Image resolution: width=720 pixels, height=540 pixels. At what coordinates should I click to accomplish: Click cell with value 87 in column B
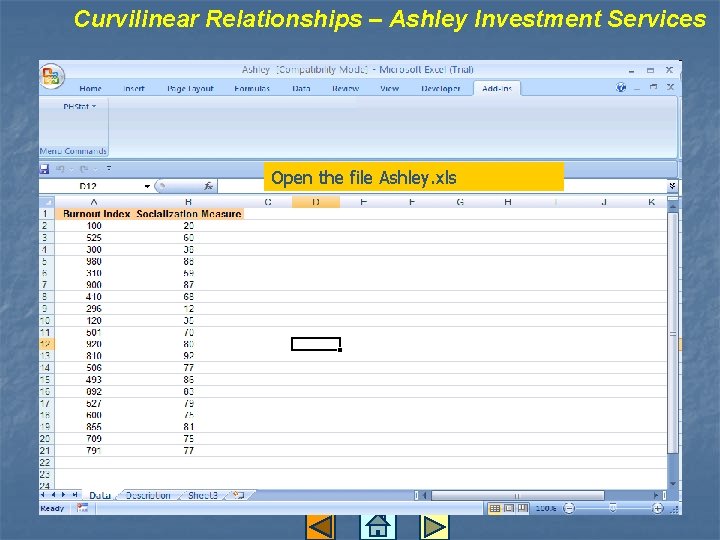point(189,285)
